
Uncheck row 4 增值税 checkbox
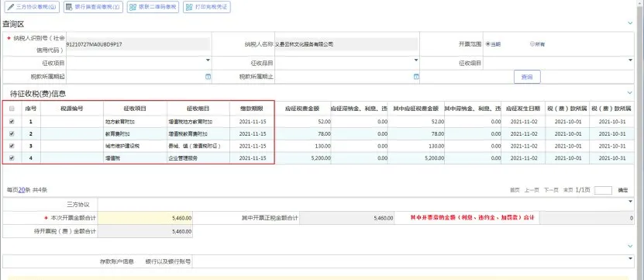coord(12,158)
